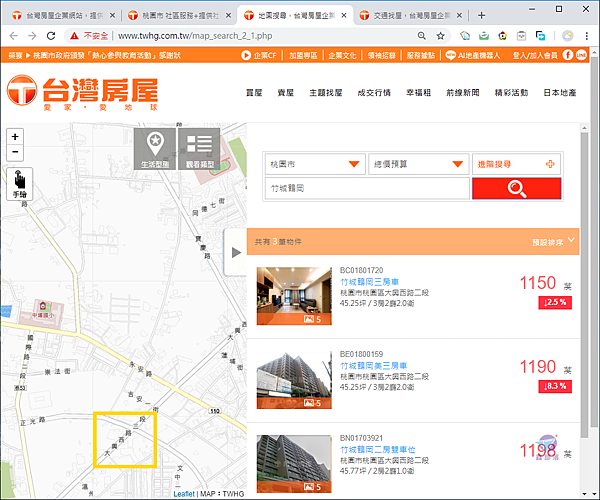Screen dimensions: 600x500
Task: Click the Leaflet attribution link
Action: (x=184, y=494)
